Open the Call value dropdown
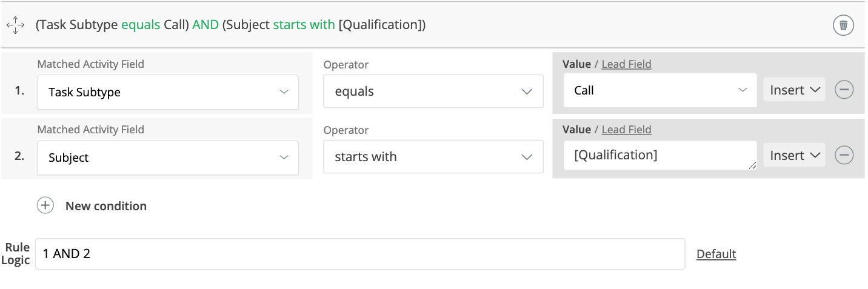The height and width of the screenshot is (289, 868). (660, 90)
